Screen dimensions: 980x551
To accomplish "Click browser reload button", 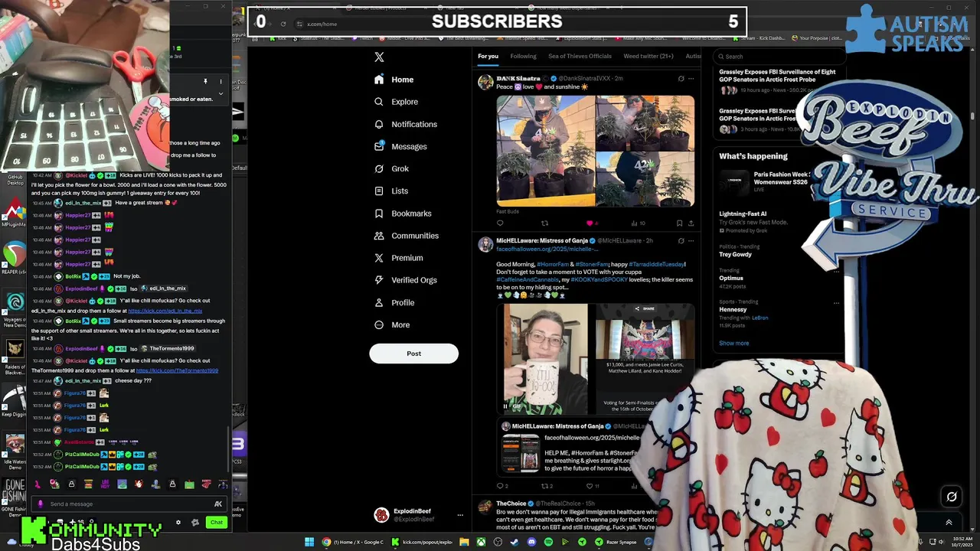I will (283, 24).
